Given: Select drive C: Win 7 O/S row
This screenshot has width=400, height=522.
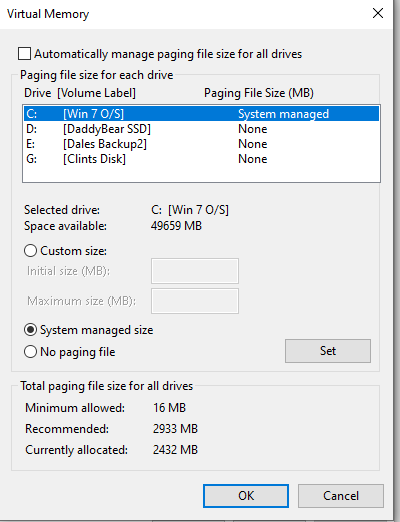Looking at the screenshot, I should coord(201,114).
